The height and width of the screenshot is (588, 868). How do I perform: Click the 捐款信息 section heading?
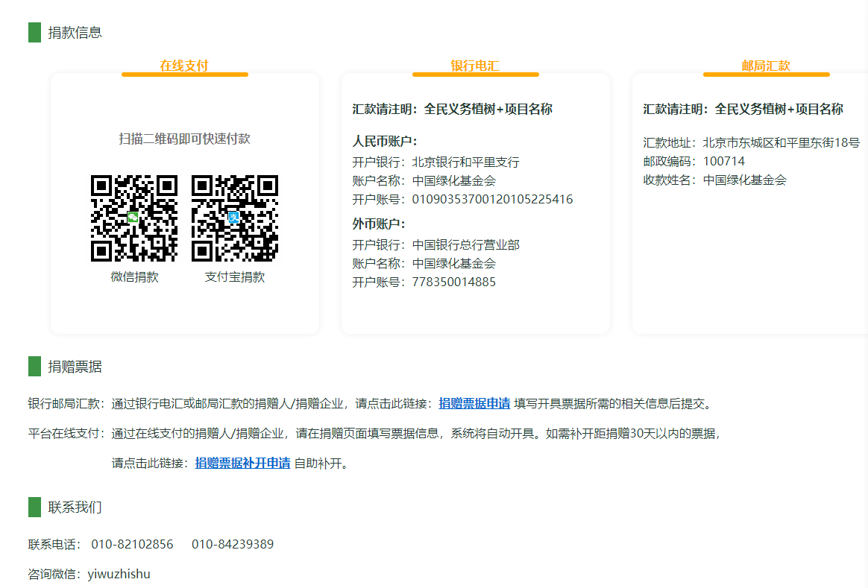tap(75, 33)
